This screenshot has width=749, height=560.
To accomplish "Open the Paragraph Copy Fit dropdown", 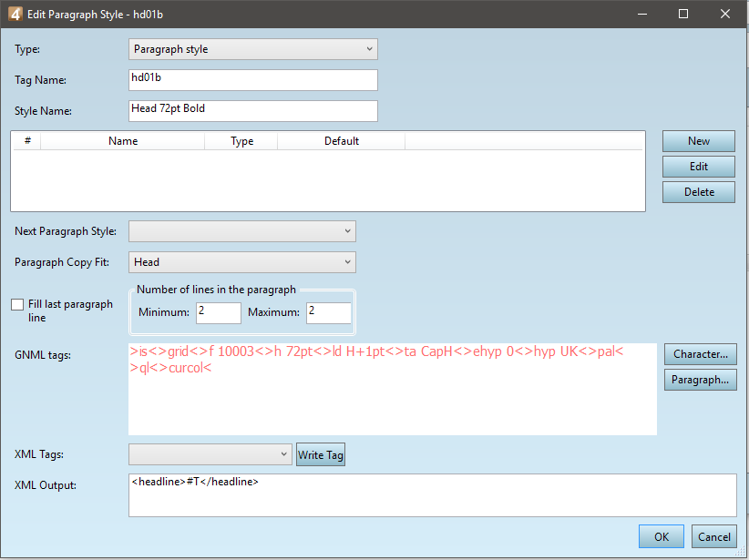I will (x=242, y=262).
